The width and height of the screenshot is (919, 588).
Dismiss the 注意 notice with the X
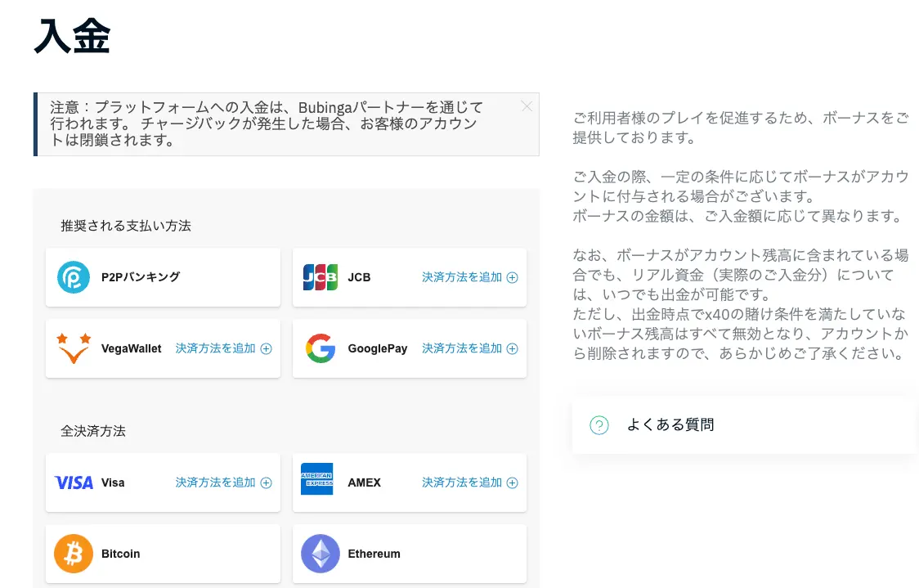point(527,106)
